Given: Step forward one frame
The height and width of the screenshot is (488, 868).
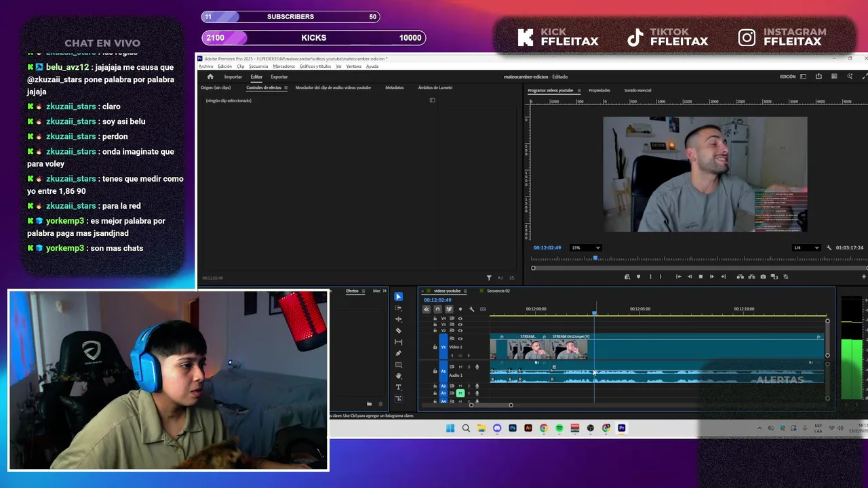Looking at the screenshot, I should [x=711, y=277].
